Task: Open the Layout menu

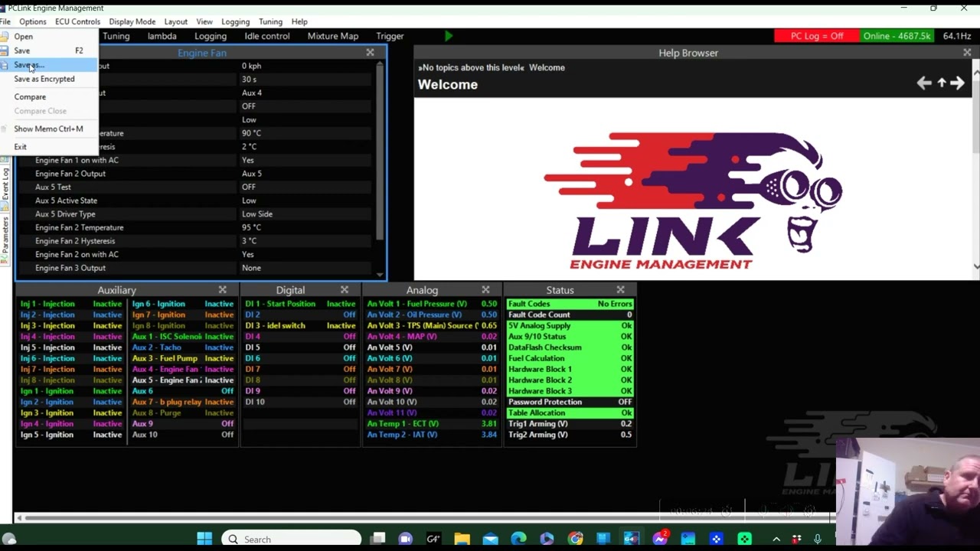Action: [175, 21]
